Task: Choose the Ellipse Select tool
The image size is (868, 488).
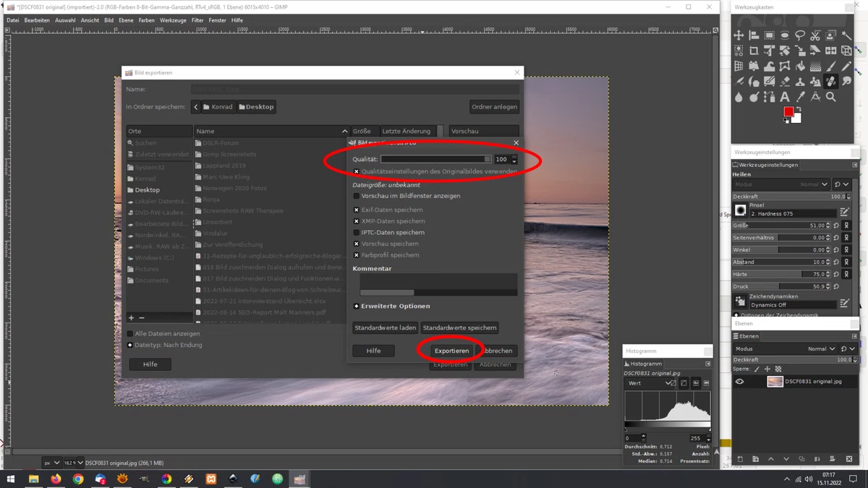Action: [x=785, y=35]
